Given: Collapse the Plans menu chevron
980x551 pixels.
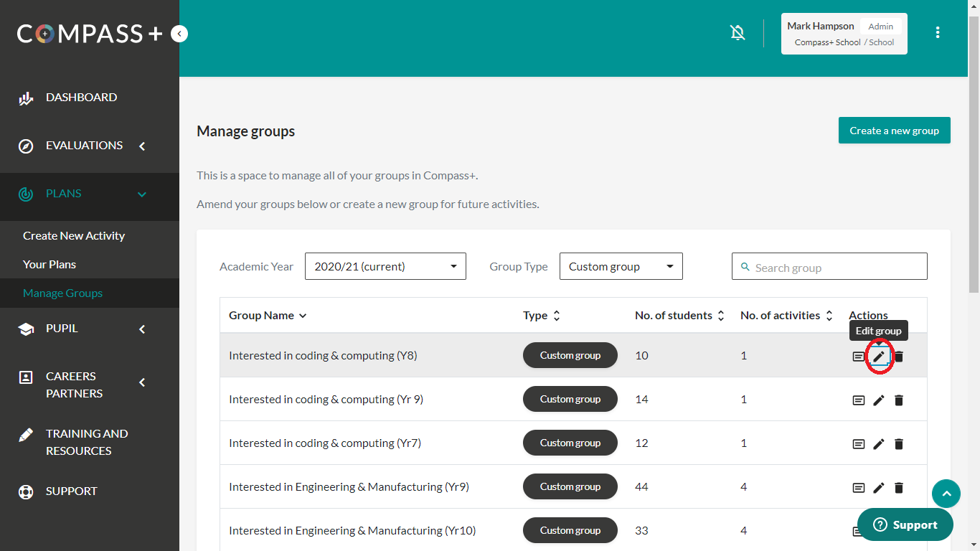Looking at the screenshot, I should [142, 194].
